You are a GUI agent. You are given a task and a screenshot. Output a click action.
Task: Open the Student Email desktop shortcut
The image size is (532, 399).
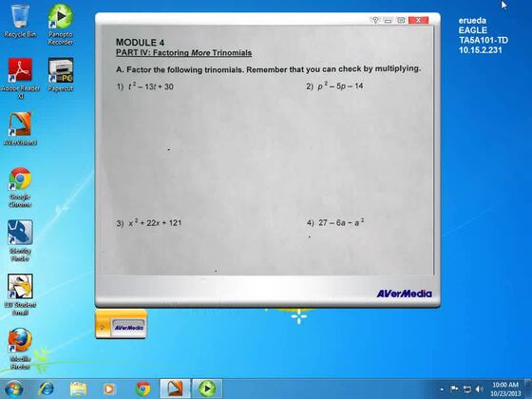pos(20,294)
